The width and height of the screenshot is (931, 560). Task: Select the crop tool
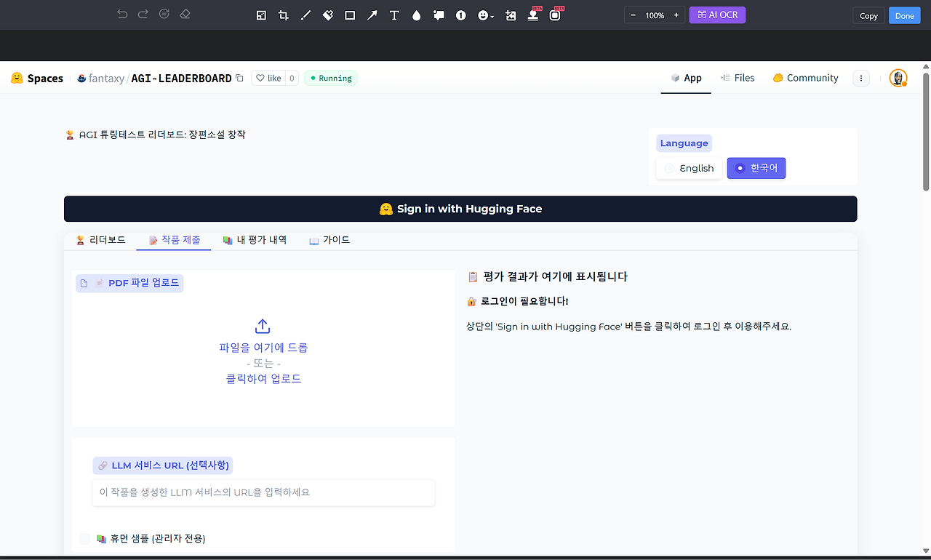point(284,15)
